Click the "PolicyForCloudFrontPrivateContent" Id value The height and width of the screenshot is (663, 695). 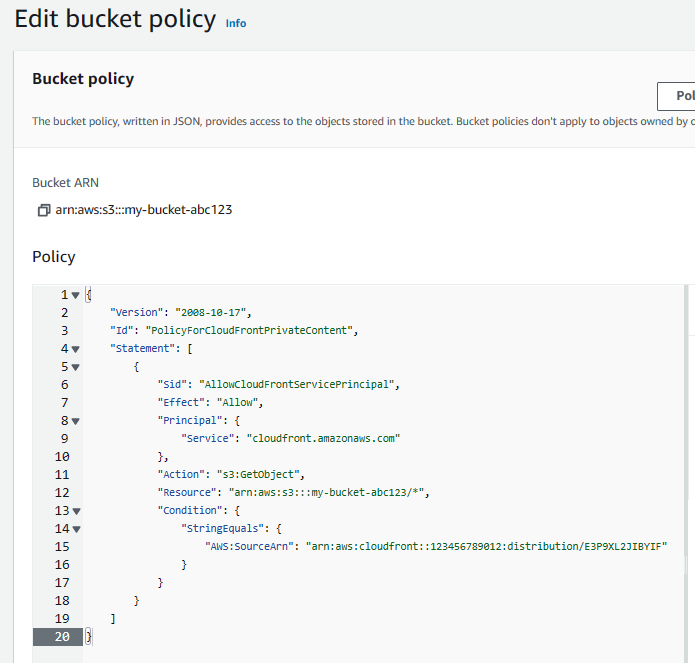[249, 331]
